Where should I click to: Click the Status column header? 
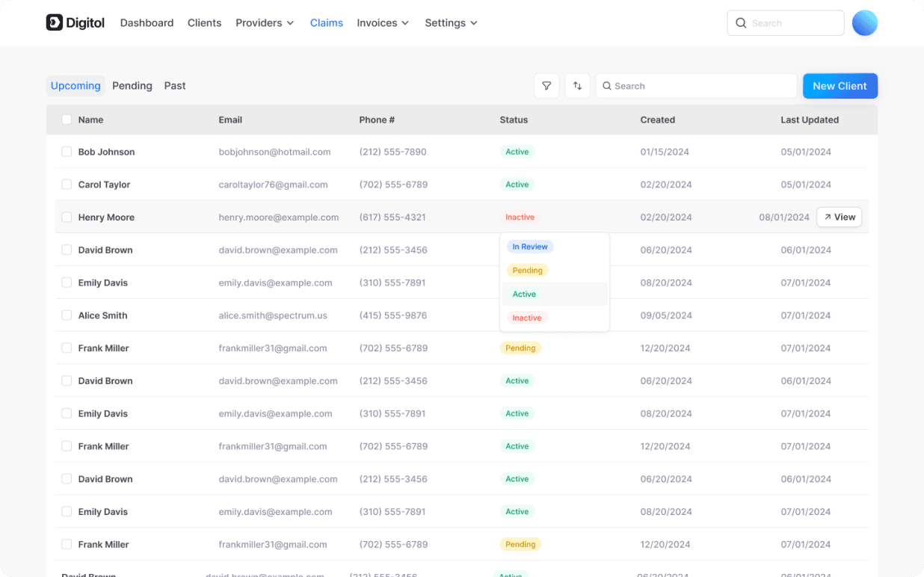coord(514,120)
